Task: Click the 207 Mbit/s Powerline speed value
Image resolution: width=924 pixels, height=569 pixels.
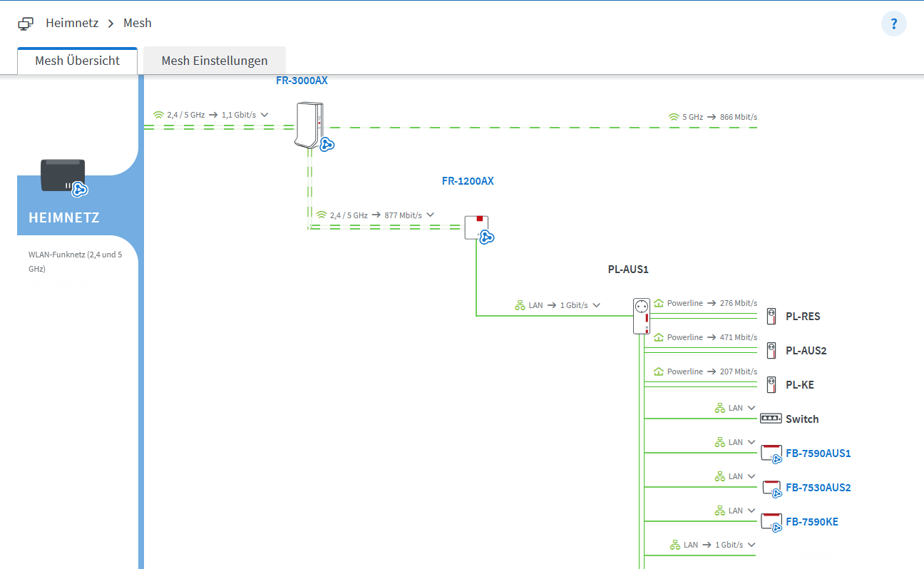Action: [739, 371]
